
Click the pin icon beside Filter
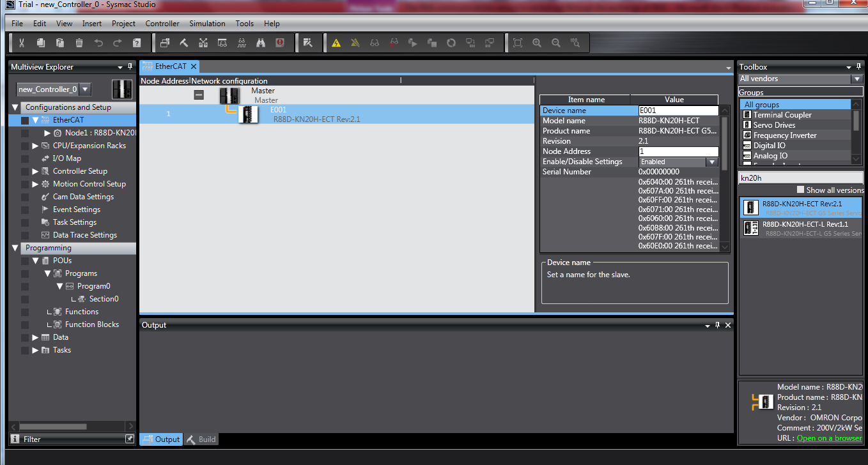tap(130, 439)
